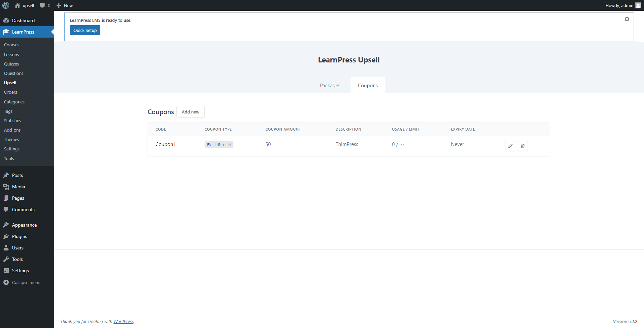This screenshot has height=328, width=644.
Task: Click the Users icon in sidebar
Action: [6, 248]
